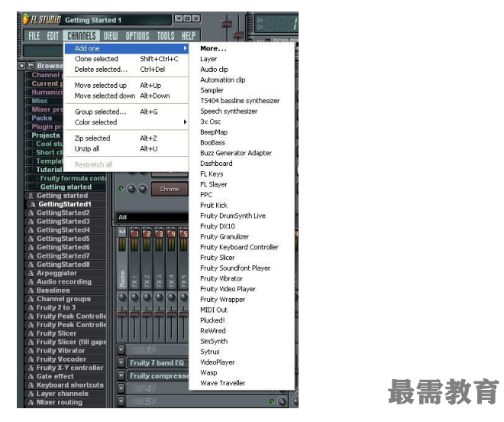504x422 pixels.
Task: Adjust the FX 2 volume fader
Action: [x=147, y=314]
